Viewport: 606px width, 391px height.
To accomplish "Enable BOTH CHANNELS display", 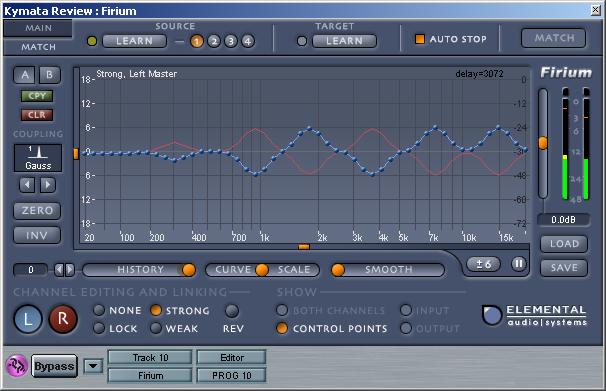I will coord(282,310).
